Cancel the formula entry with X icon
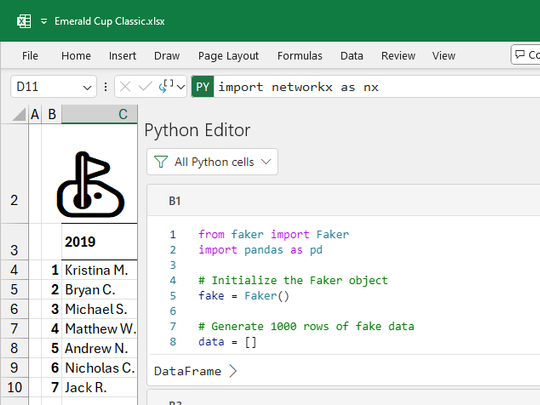Viewport: 540px width, 405px height. coord(125,87)
